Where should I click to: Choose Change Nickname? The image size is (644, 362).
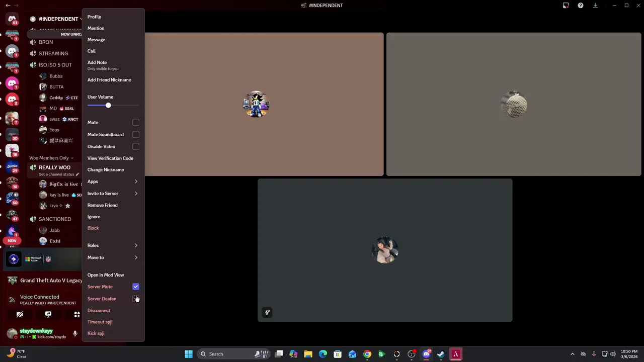[113, 170]
